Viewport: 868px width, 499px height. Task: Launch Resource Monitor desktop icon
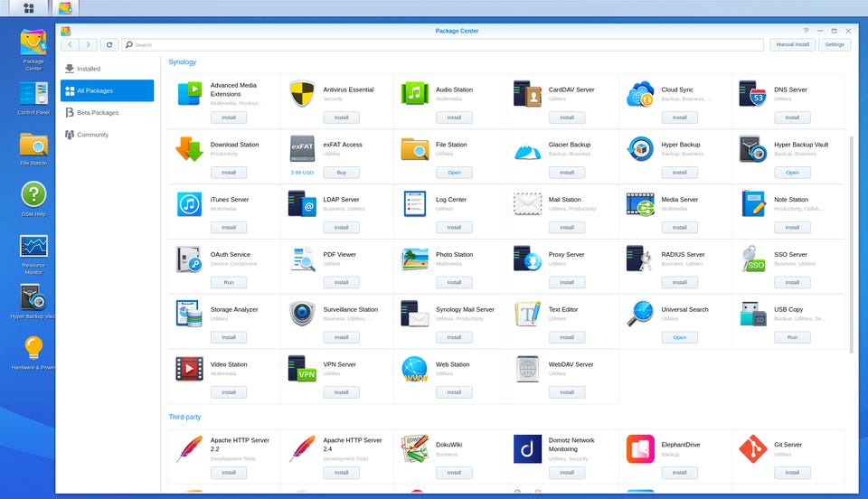33,254
